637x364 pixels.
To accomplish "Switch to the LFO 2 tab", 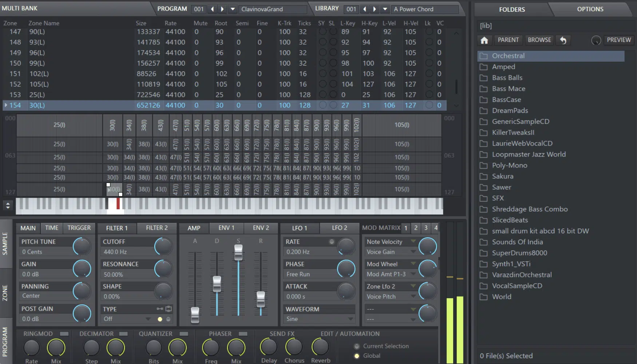I will 340,228.
